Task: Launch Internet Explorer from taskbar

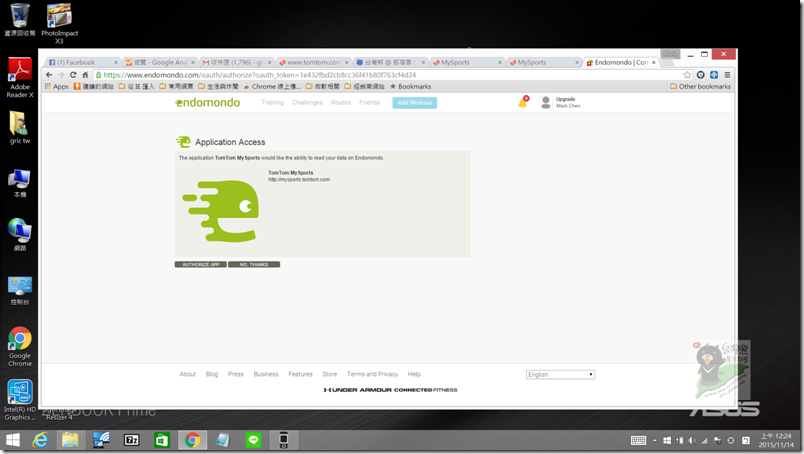Action: (40, 440)
